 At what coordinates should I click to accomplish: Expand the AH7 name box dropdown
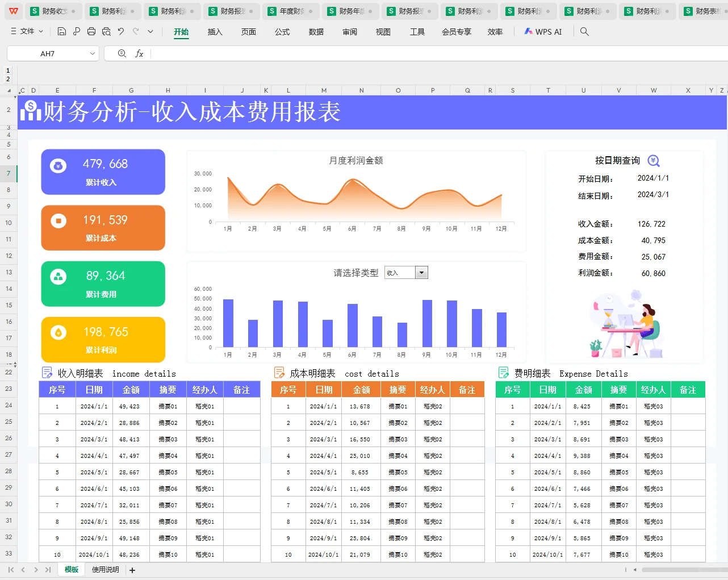click(x=92, y=53)
